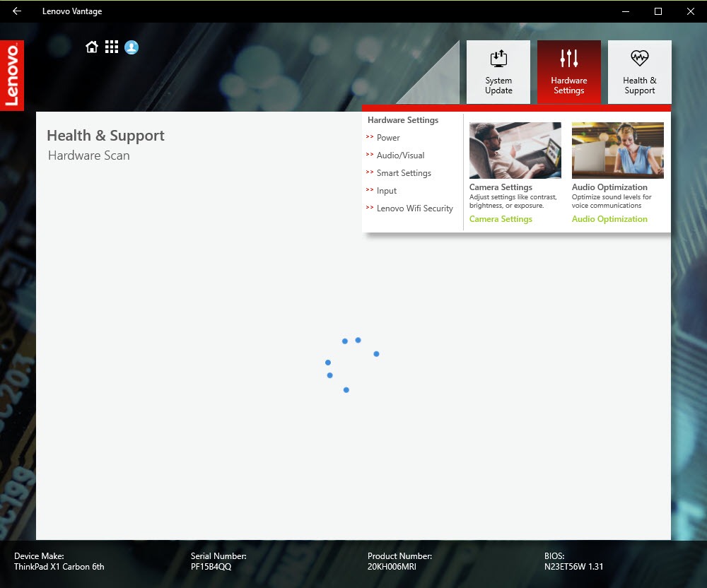Select Power in Hardware Settings menu
707x588 pixels.
388,138
